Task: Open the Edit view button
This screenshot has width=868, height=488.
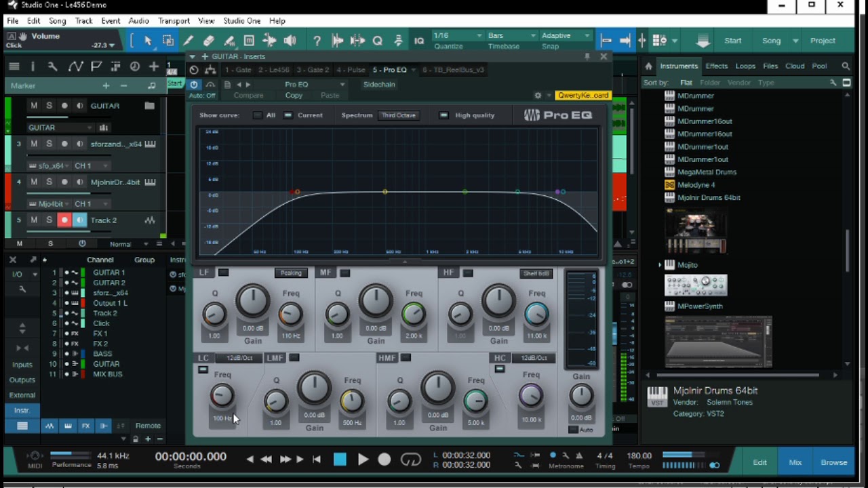Action: coord(759,462)
